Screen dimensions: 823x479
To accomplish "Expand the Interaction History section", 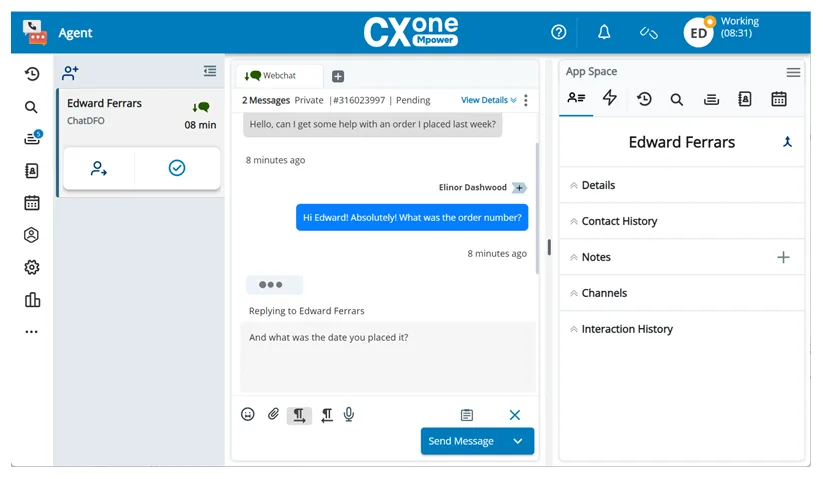I will (682, 329).
